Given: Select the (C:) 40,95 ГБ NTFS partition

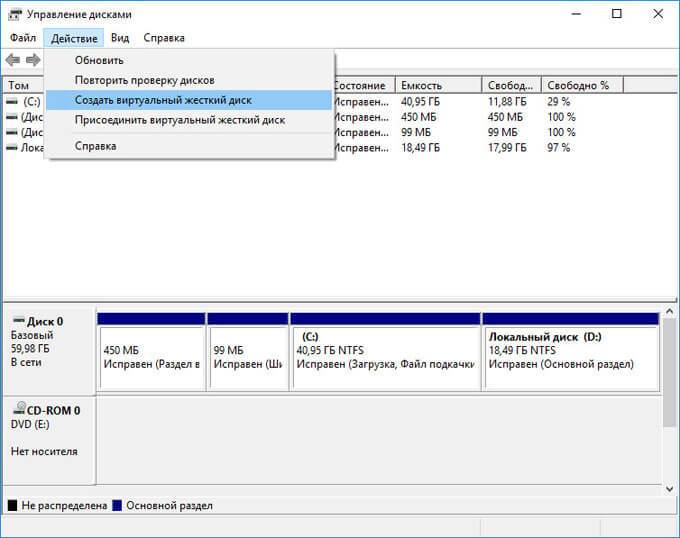Looking at the screenshot, I should coord(384,357).
